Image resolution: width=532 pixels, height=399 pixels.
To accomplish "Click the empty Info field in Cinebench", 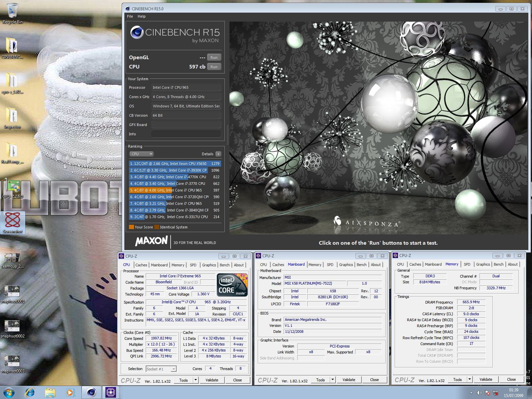I will point(186,134).
